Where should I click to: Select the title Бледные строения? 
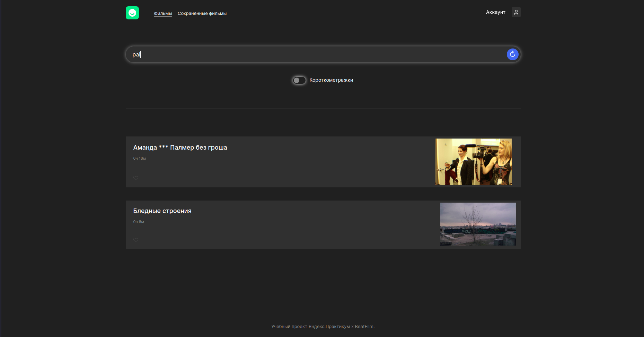tap(162, 211)
